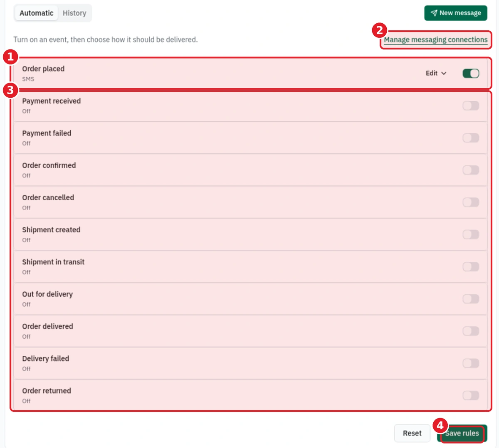Click the Off status under Order returned
The image size is (499, 448).
26,401
